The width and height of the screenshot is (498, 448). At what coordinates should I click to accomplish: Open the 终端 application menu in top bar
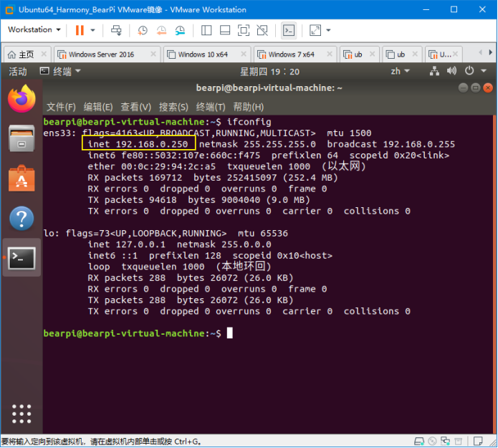coord(60,71)
